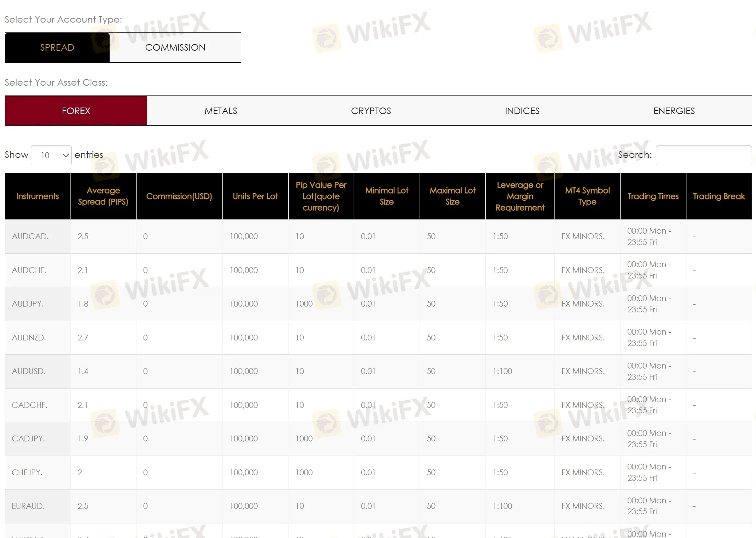Sort by MT4 Symbol Type header
This screenshot has height=538, width=756.
(x=587, y=196)
